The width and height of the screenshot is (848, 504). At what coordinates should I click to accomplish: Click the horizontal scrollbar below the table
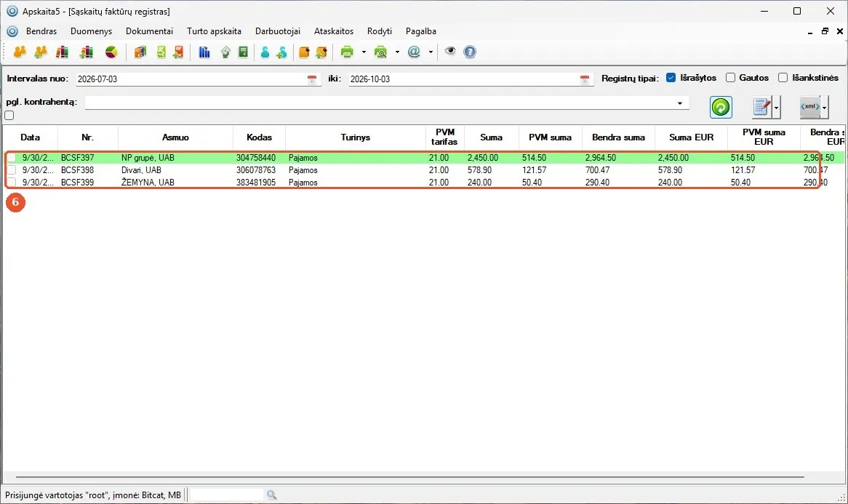410,477
